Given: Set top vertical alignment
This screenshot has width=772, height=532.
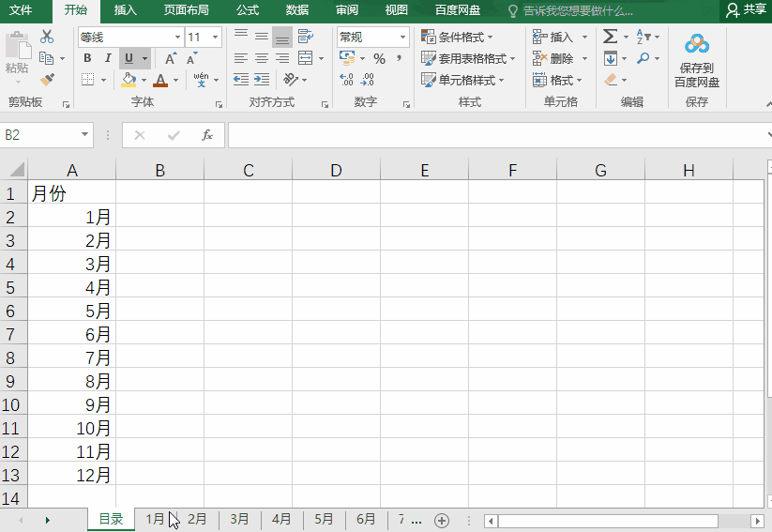Looking at the screenshot, I should 241,36.
